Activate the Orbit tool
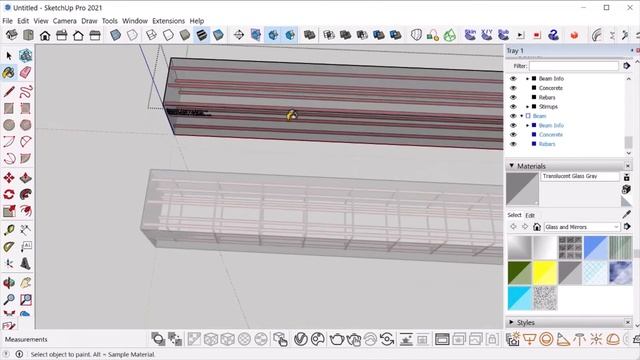Viewport: 640px width, 360px height. click(x=9, y=282)
